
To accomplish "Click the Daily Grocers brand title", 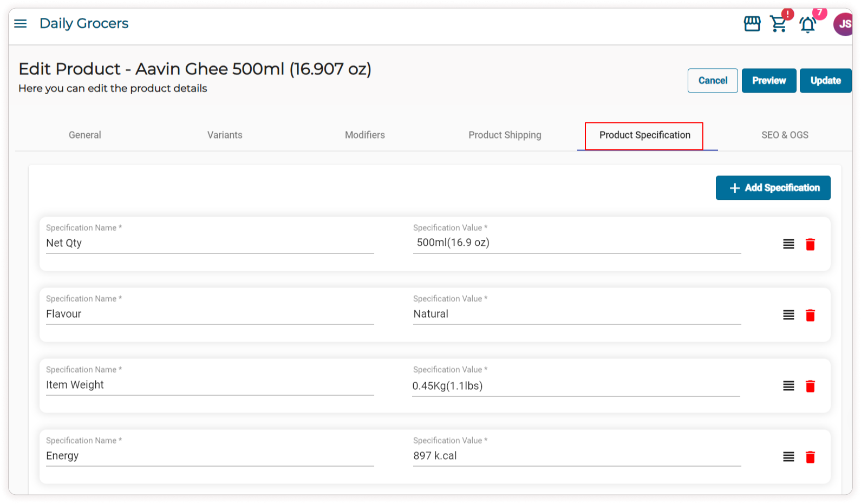I will [x=84, y=23].
